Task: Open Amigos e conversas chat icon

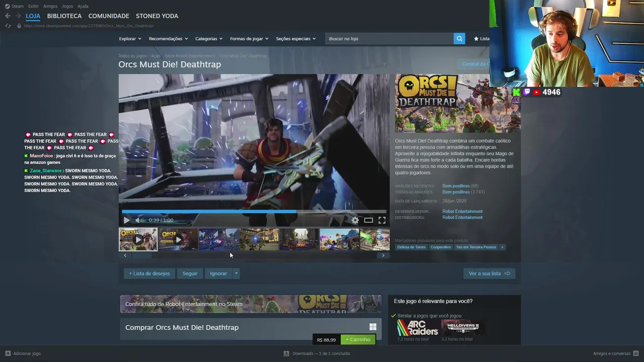Action: [x=636, y=353]
